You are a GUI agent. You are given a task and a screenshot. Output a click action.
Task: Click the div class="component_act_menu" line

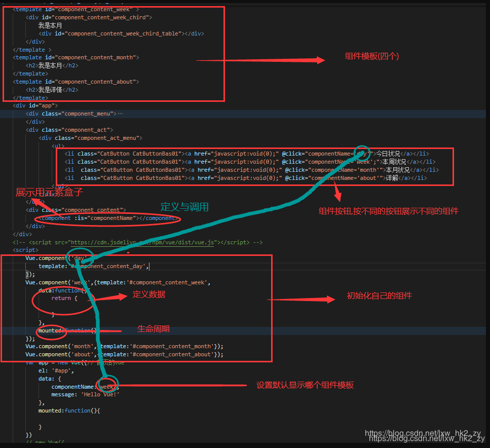point(91,138)
